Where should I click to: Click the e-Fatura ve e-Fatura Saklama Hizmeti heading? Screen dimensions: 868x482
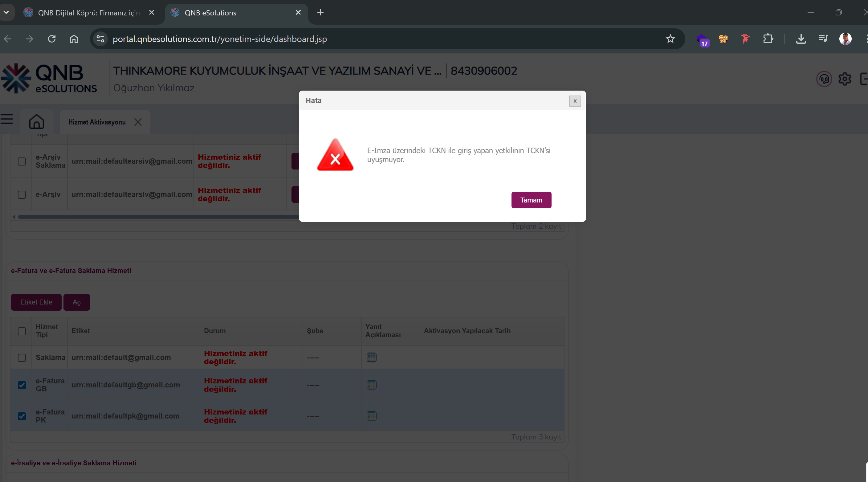tap(71, 271)
